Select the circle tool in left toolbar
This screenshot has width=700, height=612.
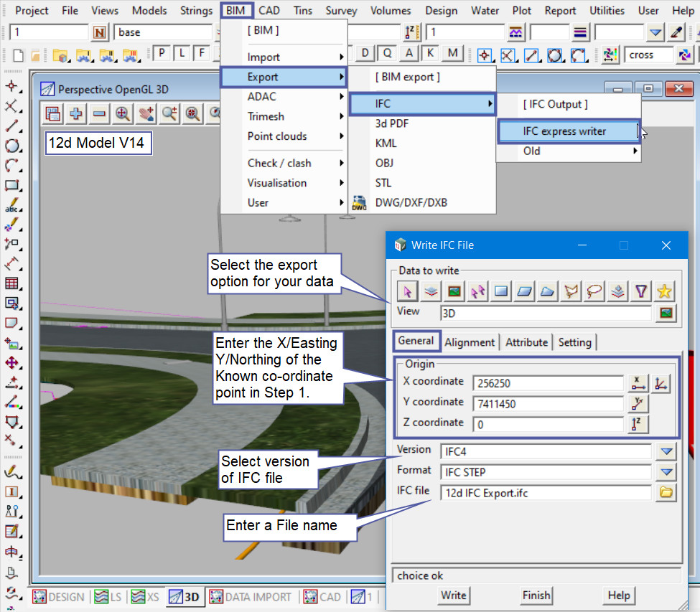coord(12,146)
